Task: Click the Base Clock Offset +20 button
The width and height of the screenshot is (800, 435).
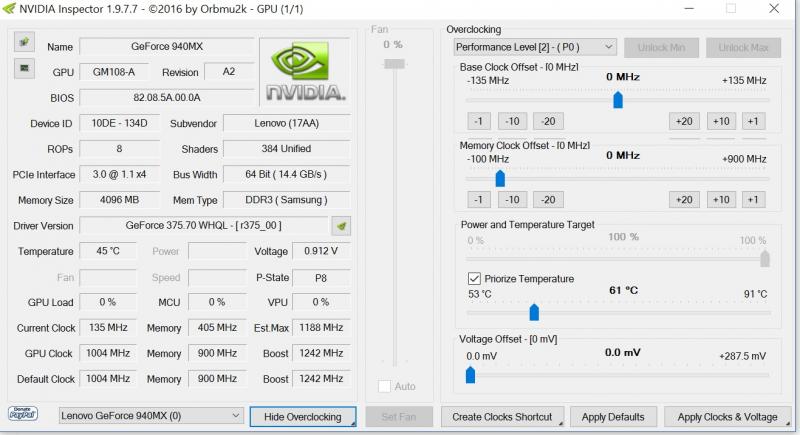Action: coord(684,121)
